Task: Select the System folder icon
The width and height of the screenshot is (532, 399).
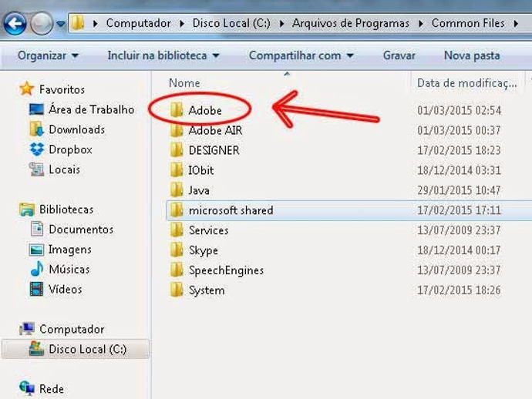Action: pyautogui.click(x=177, y=290)
